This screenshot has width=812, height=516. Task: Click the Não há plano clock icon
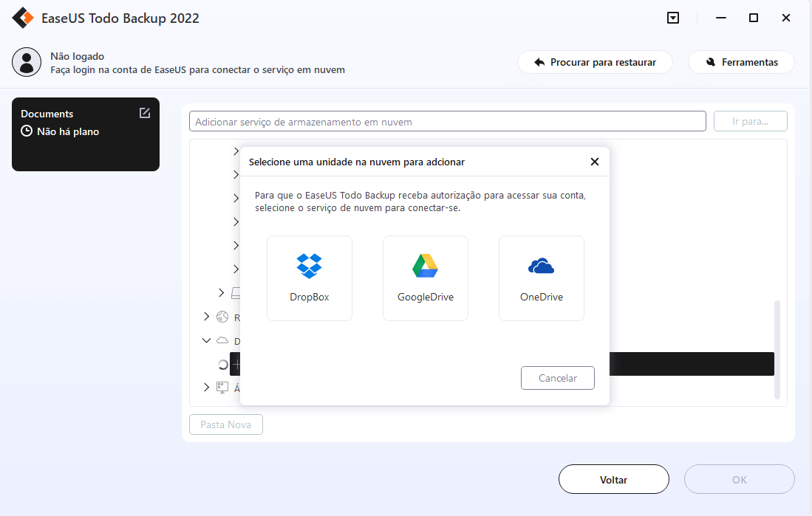tap(27, 131)
